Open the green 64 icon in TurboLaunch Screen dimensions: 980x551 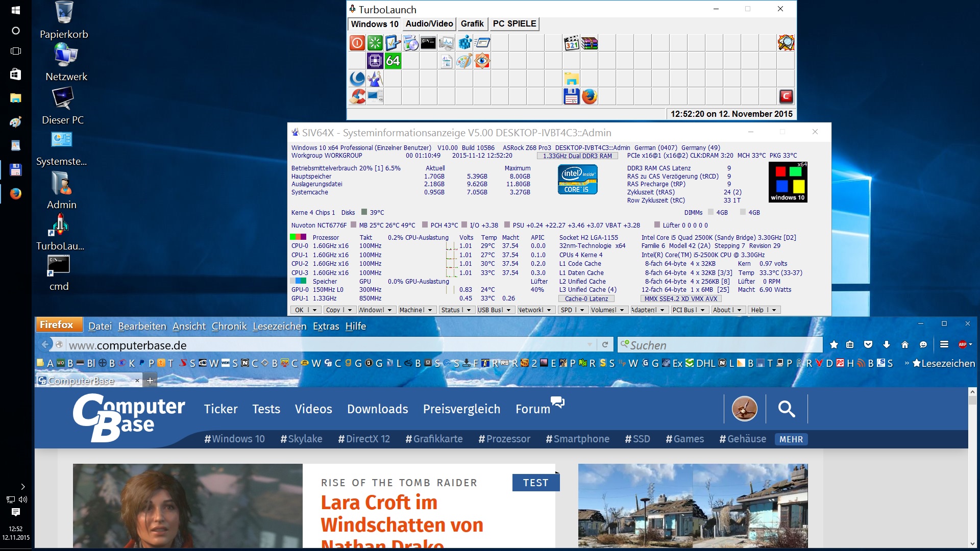tap(393, 61)
